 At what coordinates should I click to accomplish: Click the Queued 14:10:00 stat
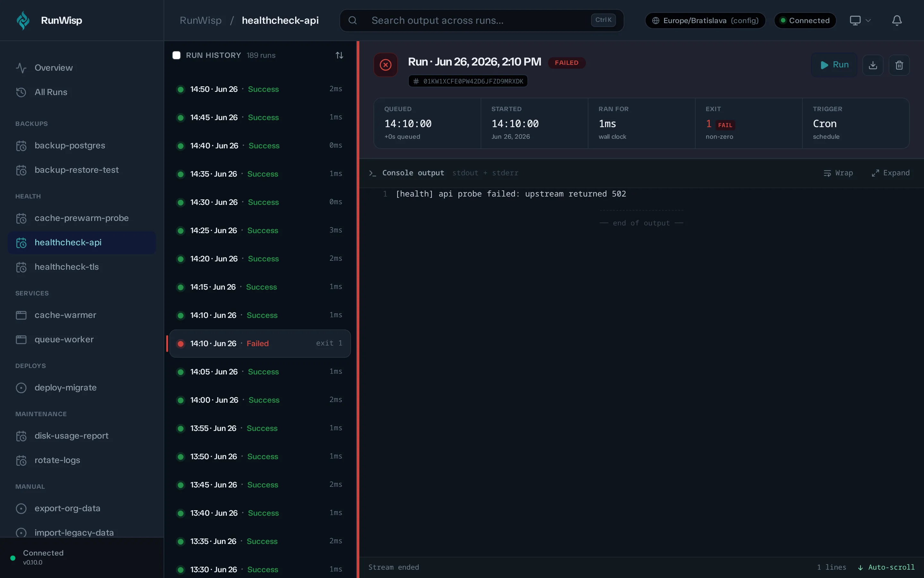pos(427,123)
